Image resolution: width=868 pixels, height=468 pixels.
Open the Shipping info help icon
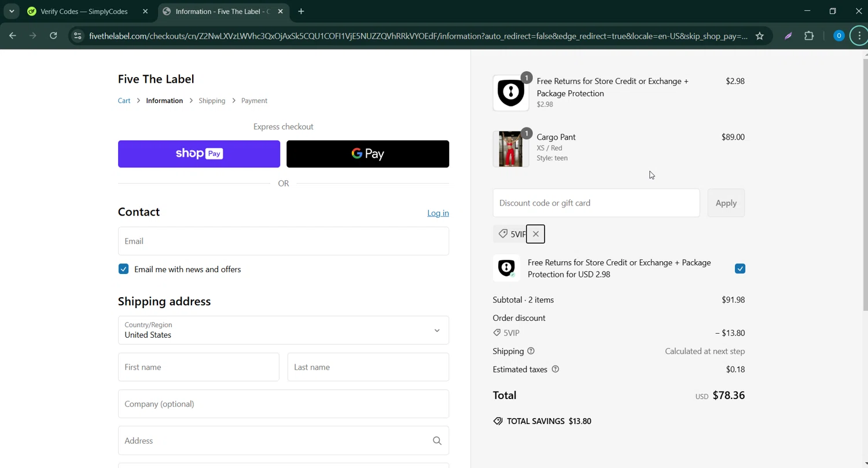[531, 351]
